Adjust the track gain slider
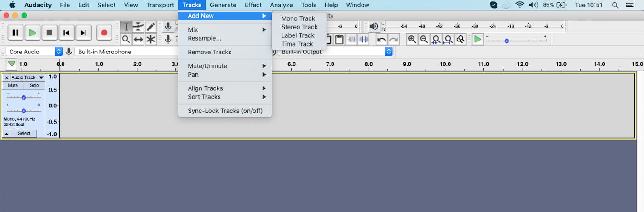This screenshot has width=644, height=212. [23, 97]
